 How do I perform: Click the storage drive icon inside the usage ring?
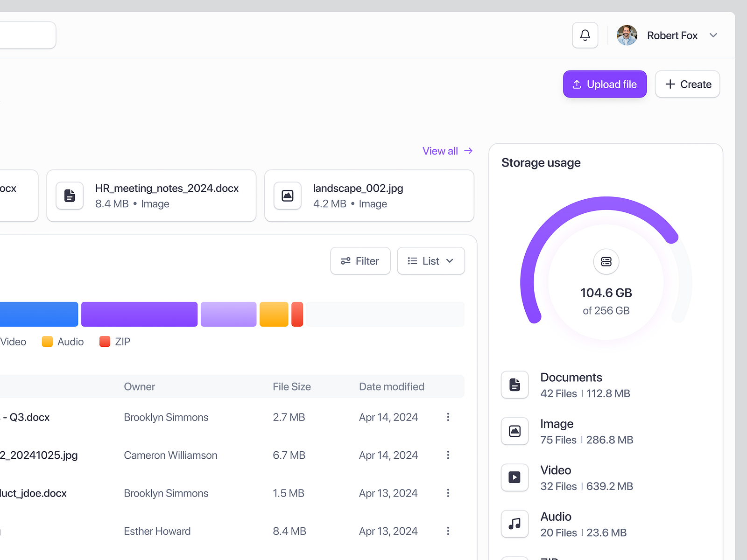(x=606, y=261)
